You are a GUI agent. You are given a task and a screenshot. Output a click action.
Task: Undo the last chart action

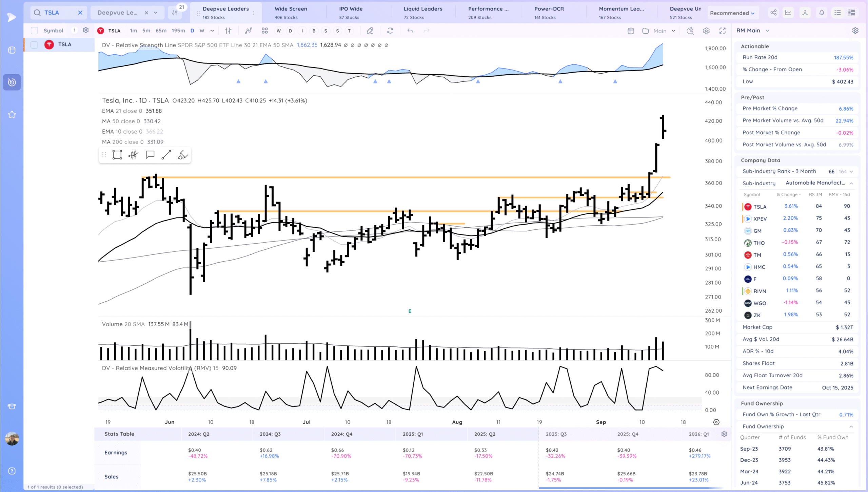[x=410, y=31]
